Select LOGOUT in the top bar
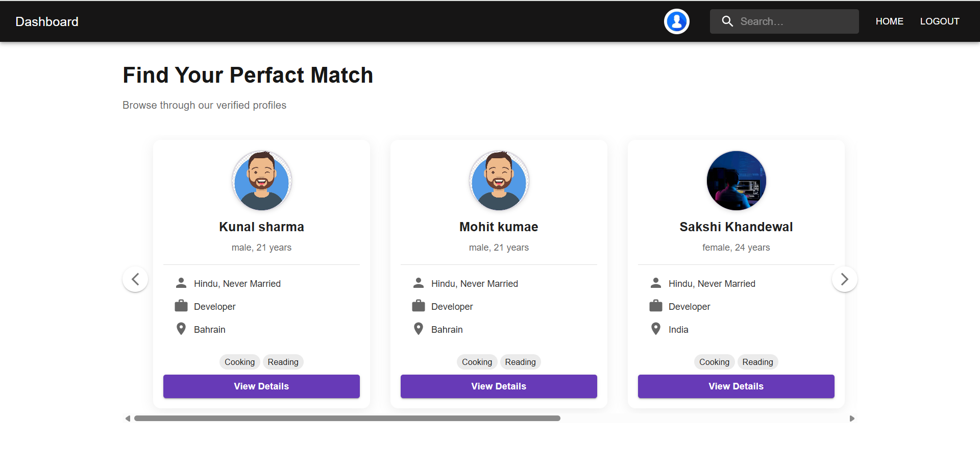Viewport: 980px width, 466px height. coord(939,21)
